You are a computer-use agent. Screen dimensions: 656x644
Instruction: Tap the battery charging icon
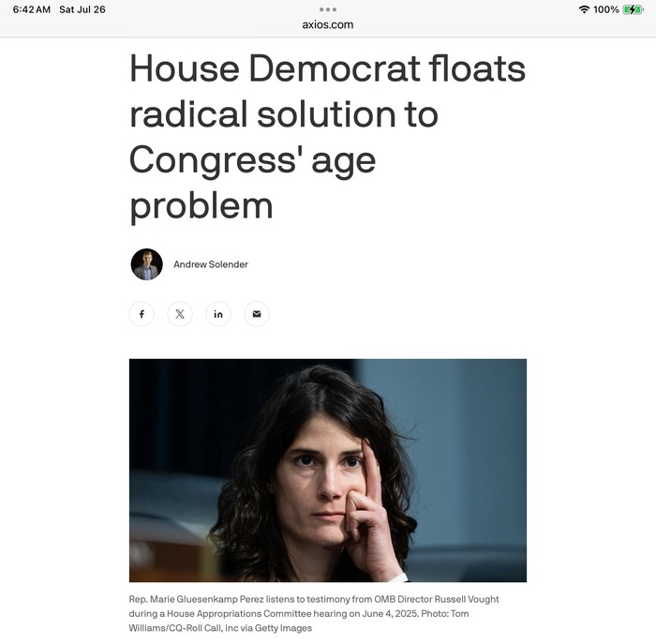tap(633, 9)
